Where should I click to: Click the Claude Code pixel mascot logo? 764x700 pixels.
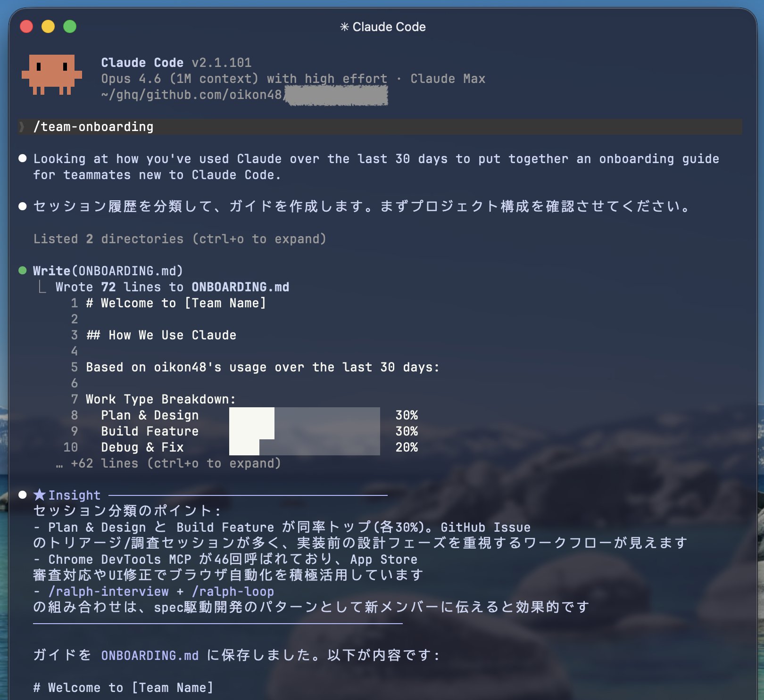point(52,74)
